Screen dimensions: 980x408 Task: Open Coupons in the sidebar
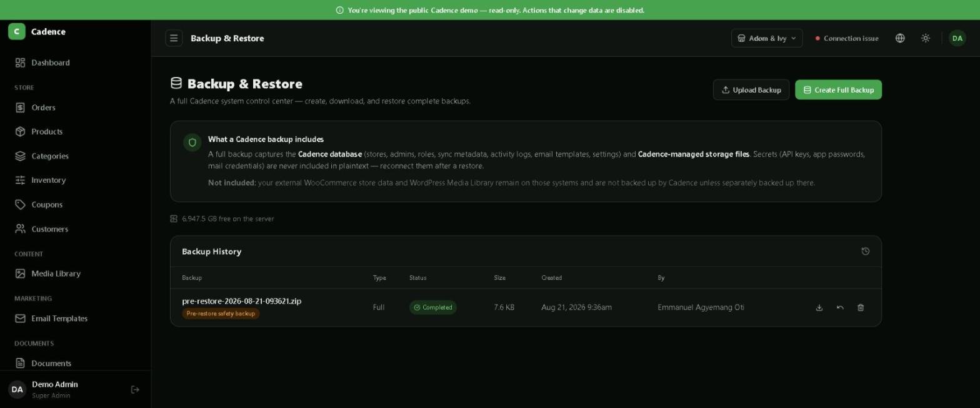coord(75,205)
